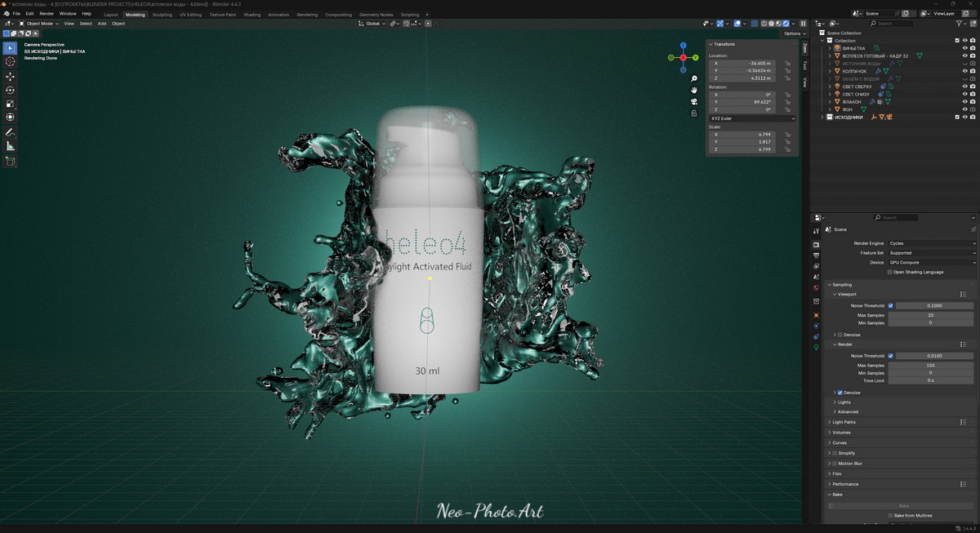Open the Object Mode dropdown
The height and width of the screenshot is (533, 980).
(40, 24)
